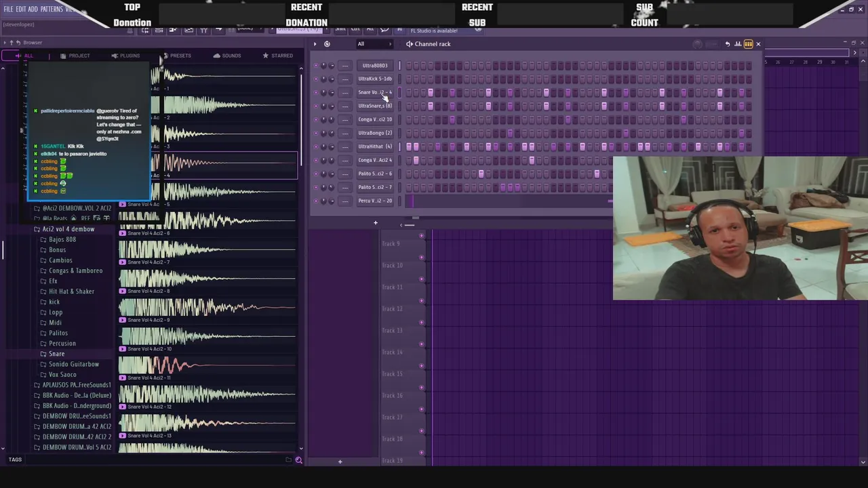Viewport: 868px width, 488px height.
Task: Select the UltraSnare,s (8) channel button
Action: [x=375, y=106]
